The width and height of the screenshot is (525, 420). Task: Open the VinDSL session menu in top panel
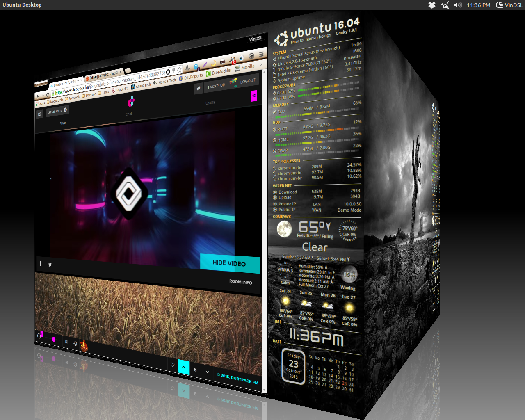[x=509, y=5]
